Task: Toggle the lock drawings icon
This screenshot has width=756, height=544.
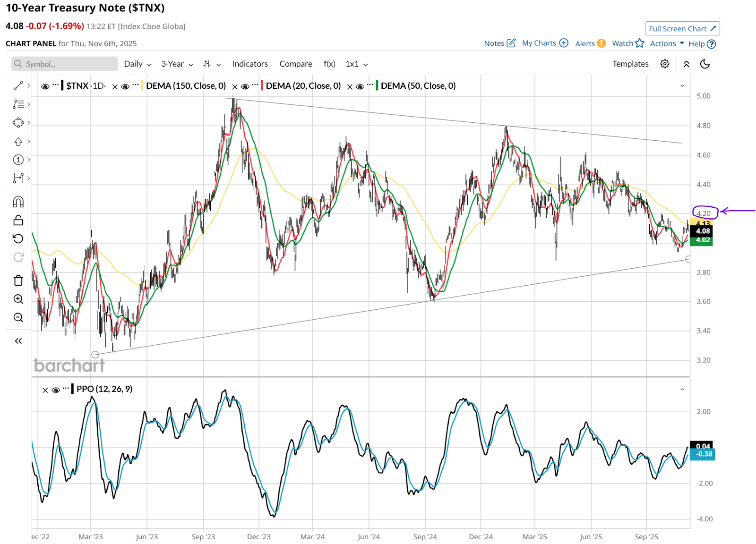Action: [18, 221]
